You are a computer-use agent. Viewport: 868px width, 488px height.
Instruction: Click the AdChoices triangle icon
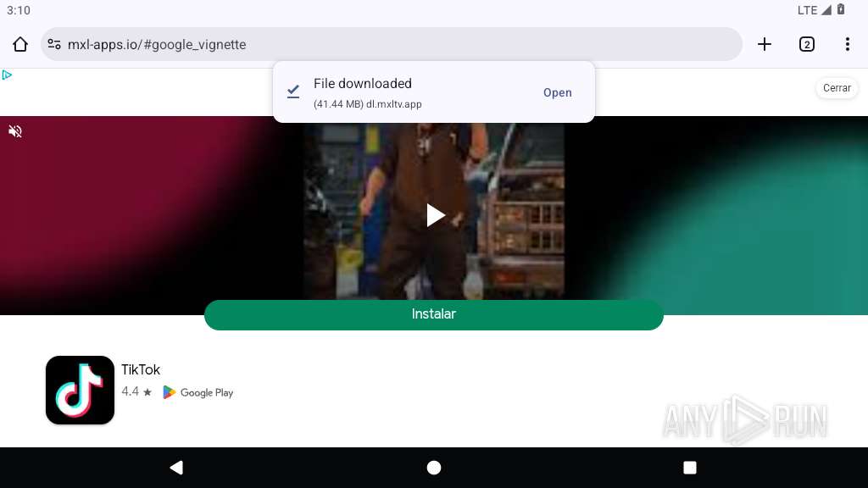[7, 75]
